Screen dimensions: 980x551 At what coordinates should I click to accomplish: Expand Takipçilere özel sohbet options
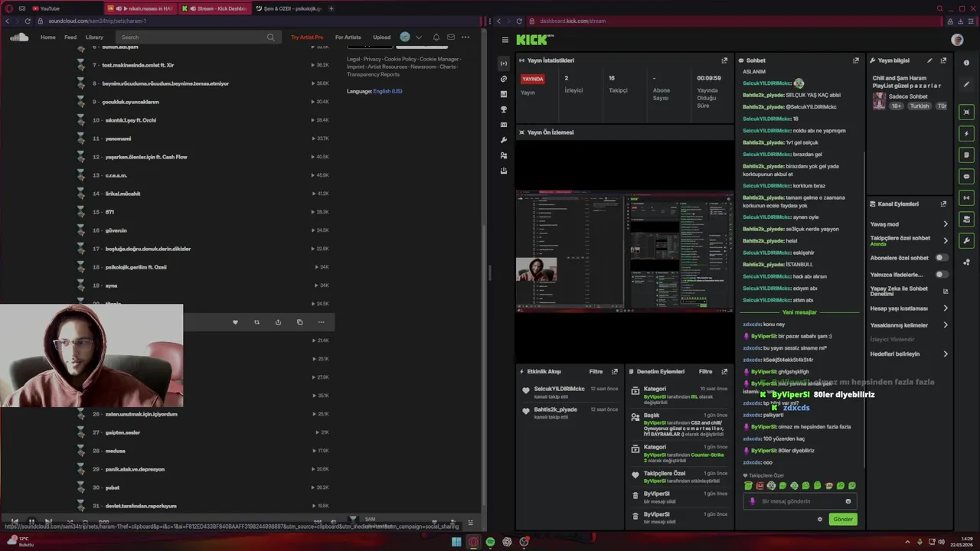click(x=946, y=240)
